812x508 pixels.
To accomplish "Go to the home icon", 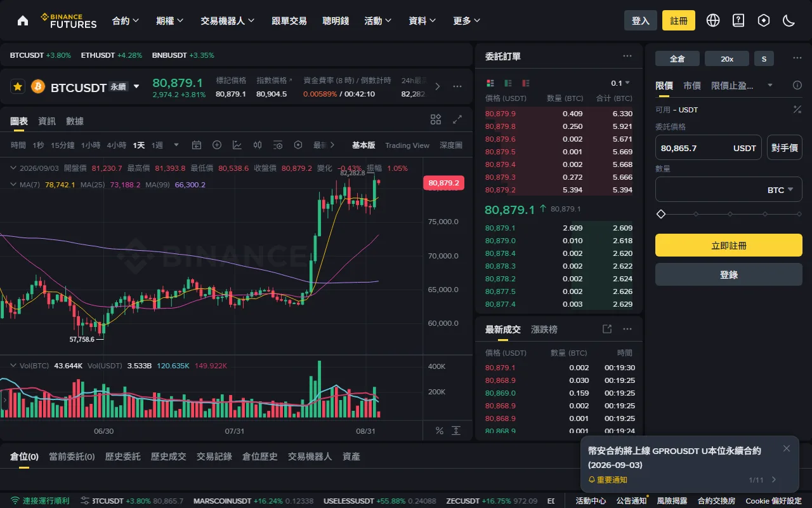I will (23, 20).
